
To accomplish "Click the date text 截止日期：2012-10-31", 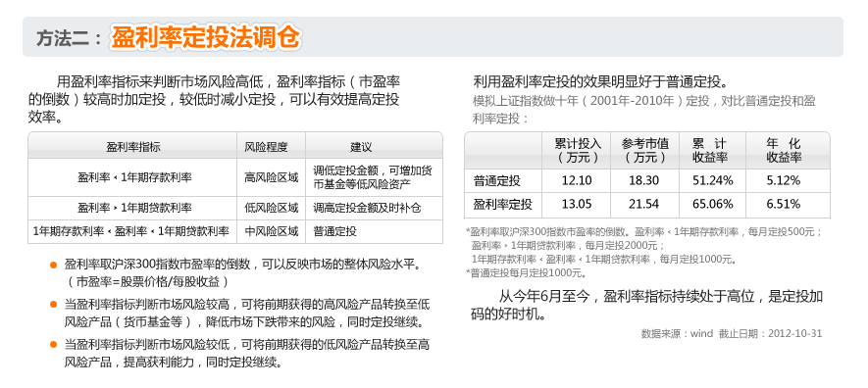I will [771, 334].
